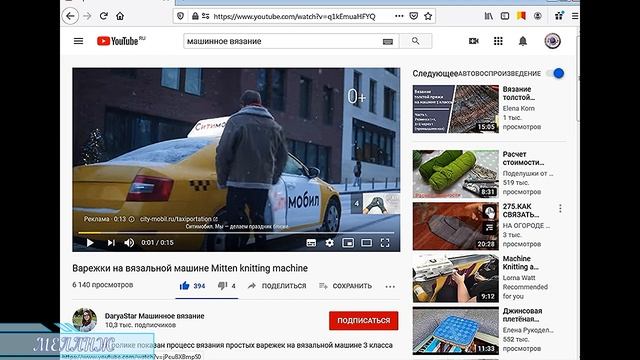The width and height of the screenshot is (640, 360).
Task: Open the 275.КАК СВЯЗАТЬ video thumbnail
Action: coord(456,226)
